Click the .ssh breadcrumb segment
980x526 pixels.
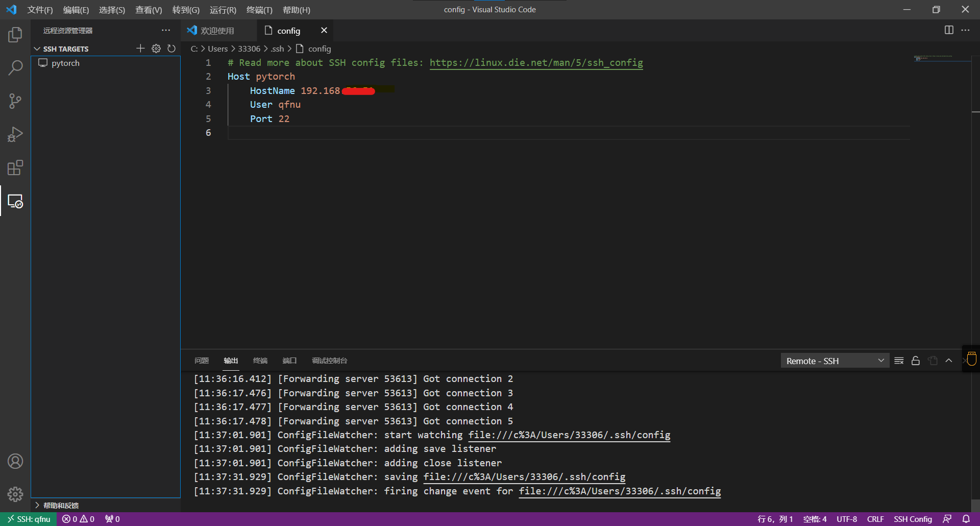tap(277, 49)
